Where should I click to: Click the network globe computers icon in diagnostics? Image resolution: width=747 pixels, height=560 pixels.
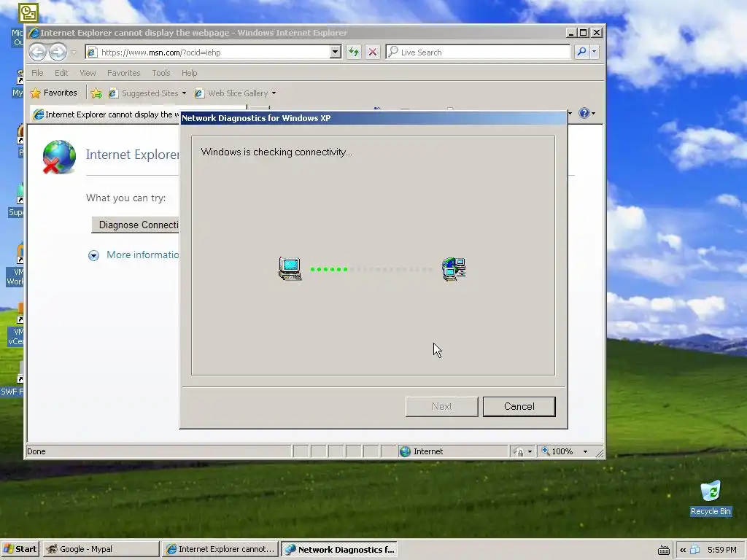[x=454, y=269]
